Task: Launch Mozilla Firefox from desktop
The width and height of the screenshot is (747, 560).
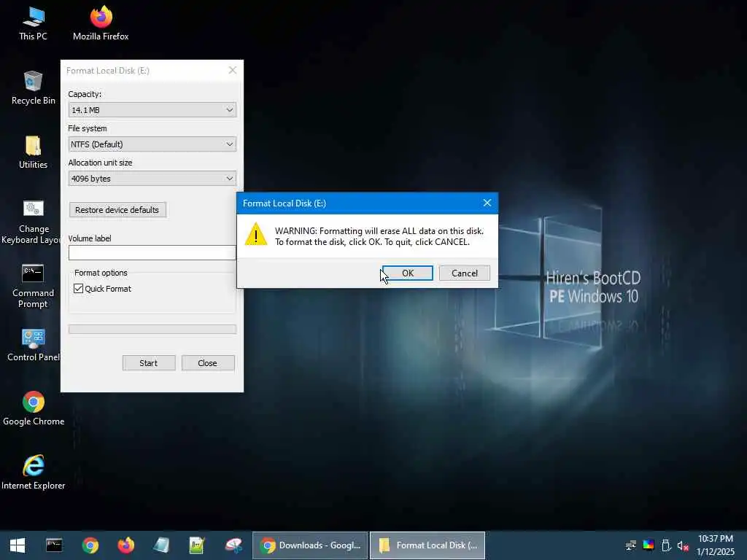Action: [x=101, y=23]
